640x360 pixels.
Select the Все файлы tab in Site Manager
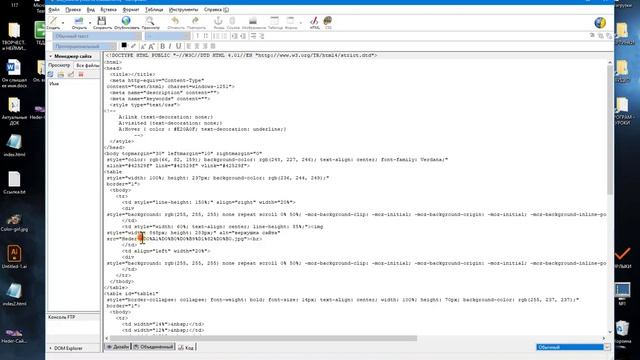(x=87, y=65)
